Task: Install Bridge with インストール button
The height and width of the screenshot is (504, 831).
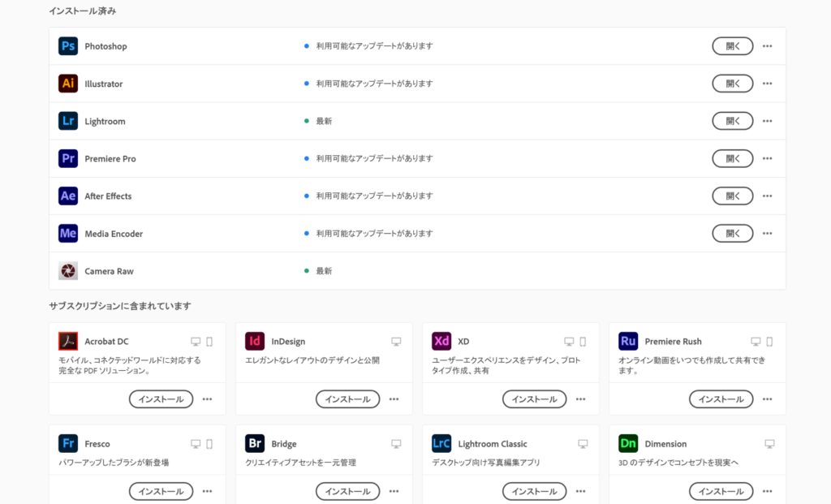Action: pos(347,491)
